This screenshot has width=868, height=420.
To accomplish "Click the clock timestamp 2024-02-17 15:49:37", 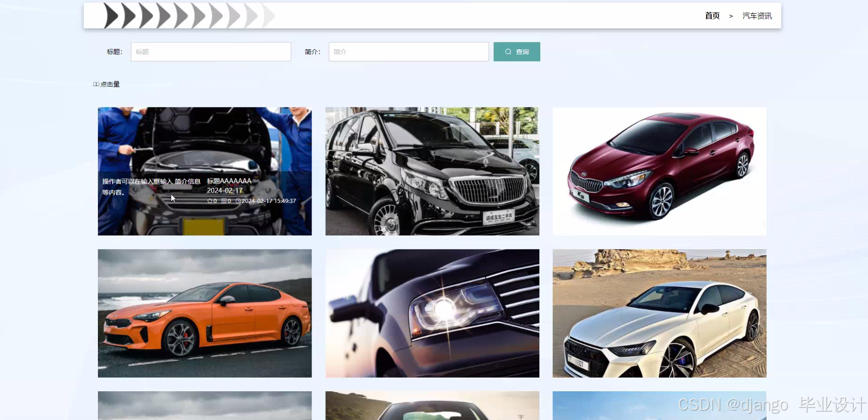I will pos(266,201).
